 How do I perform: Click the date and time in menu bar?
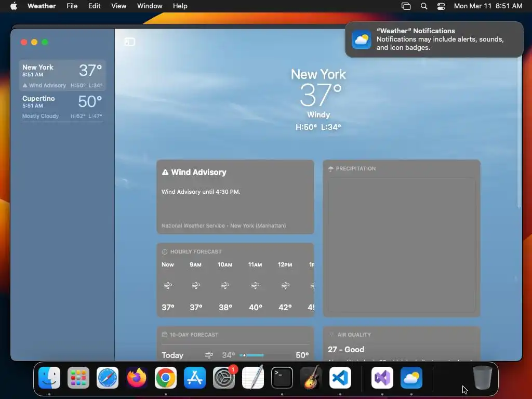tap(488, 6)
